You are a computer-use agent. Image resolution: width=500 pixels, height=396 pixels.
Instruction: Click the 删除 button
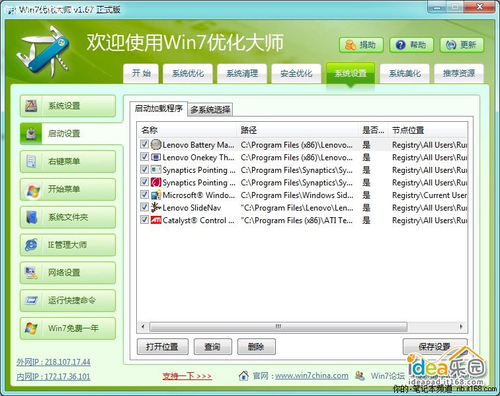(x=256, y=347)
